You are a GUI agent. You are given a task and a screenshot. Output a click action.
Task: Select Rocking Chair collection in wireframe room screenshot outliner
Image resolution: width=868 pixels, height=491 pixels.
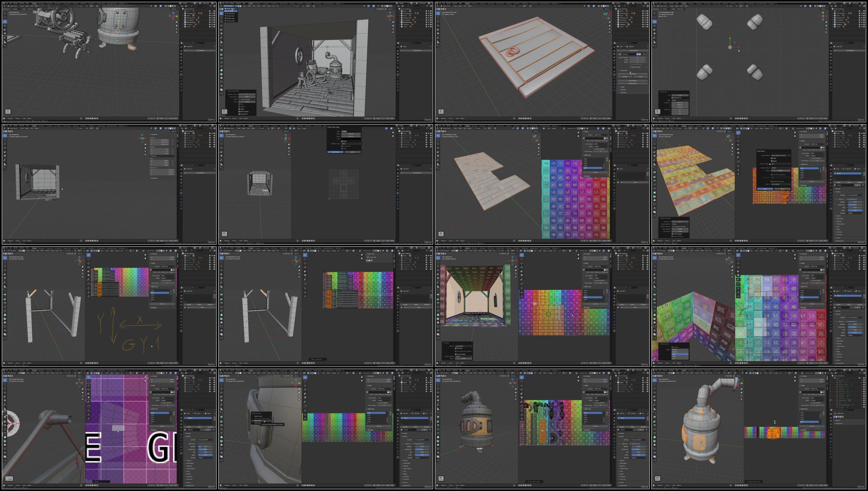click(x=407, y=18)
